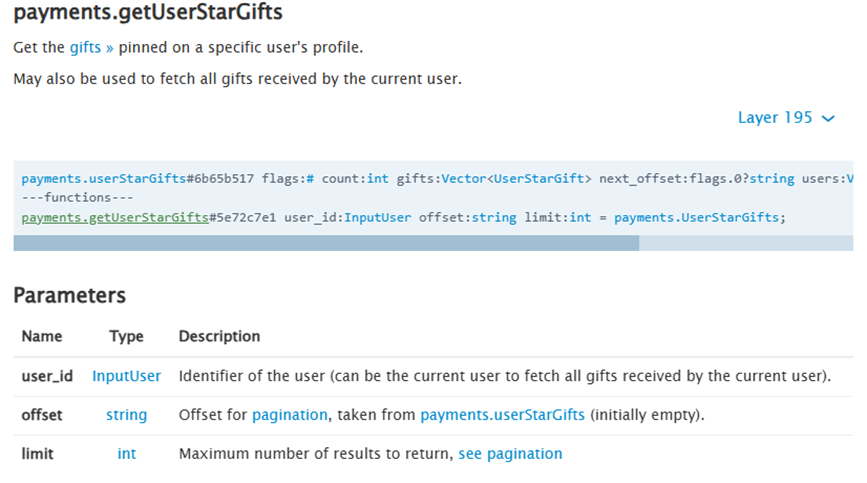867x483 pixels.
Task: Follow pagination link in offset description
Action: [x=289, y=415]
